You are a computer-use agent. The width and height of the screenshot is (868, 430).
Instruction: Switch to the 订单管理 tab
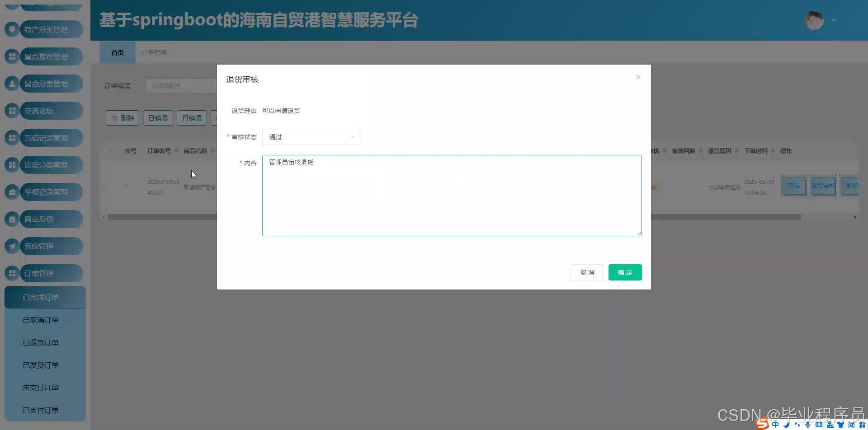coord(154,52)
